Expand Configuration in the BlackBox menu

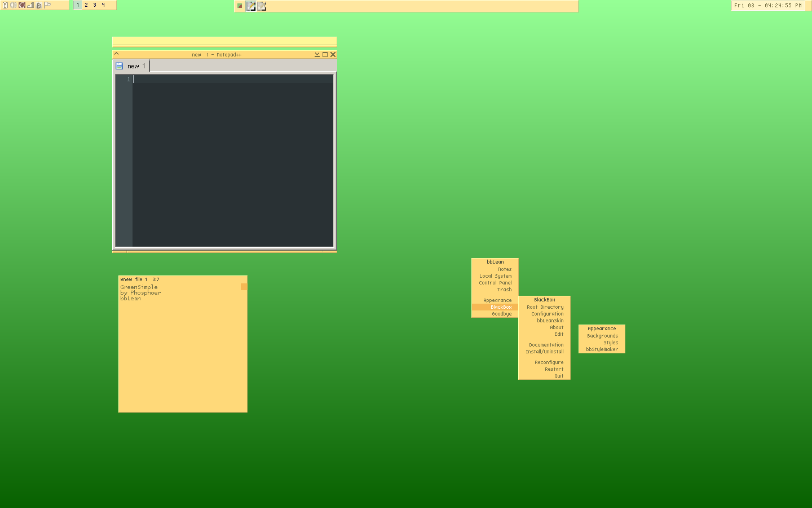[546, 314]
